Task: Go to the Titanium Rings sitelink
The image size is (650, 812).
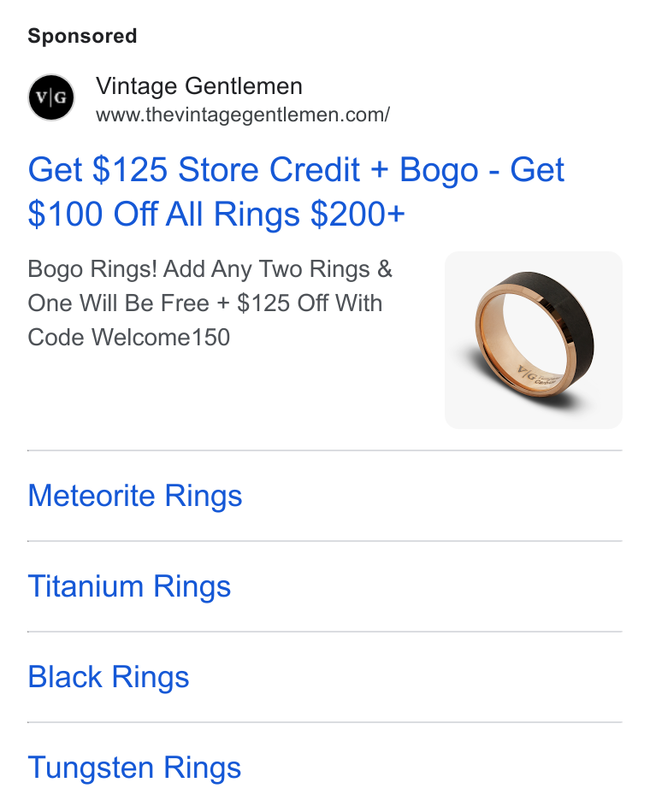Action: (129, 586)
